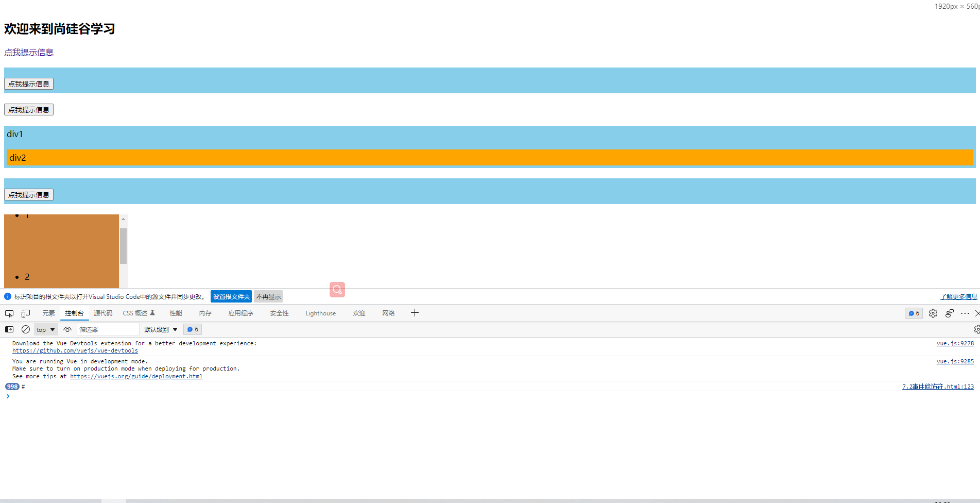Click the 不再显示 button

click(x=268, y=296)
